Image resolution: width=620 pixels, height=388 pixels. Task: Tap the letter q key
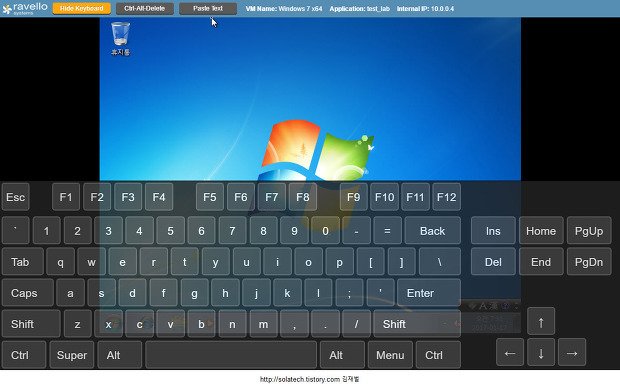[x=60, y=262]
